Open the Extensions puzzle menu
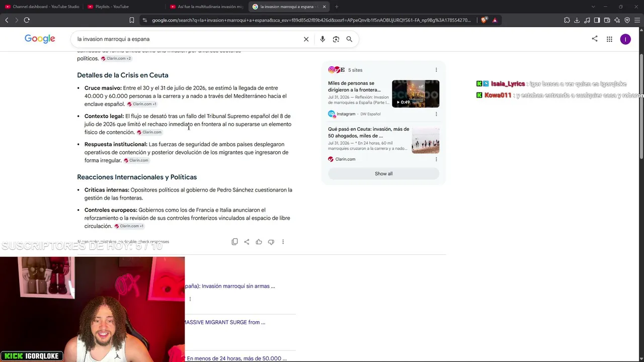644x362 pixels. coord(567,20)
